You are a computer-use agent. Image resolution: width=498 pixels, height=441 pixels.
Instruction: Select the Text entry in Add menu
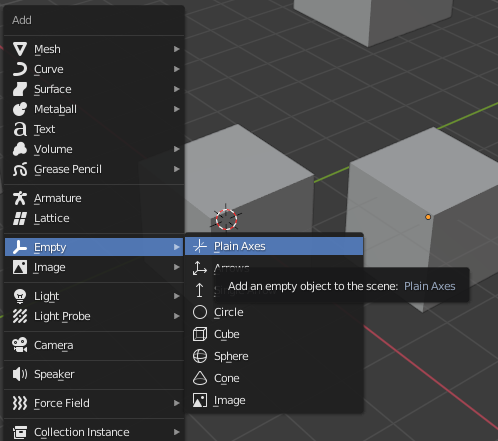coord(94,129)
